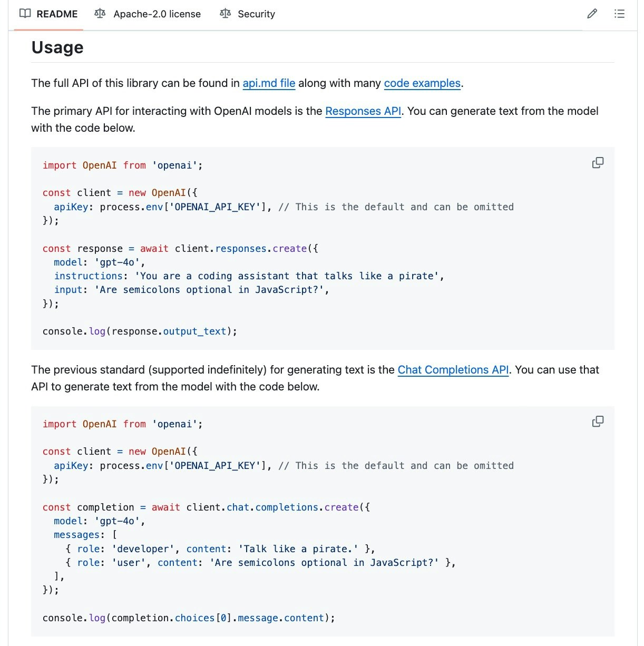
Task: Click the Usage heading
Action: 57,47
